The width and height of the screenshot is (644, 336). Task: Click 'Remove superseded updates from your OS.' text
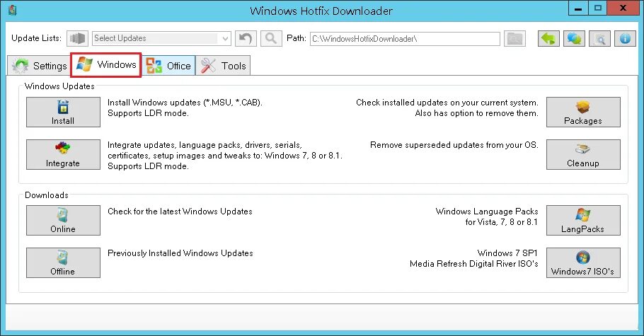pyautogui.click(x=454, y=145)
